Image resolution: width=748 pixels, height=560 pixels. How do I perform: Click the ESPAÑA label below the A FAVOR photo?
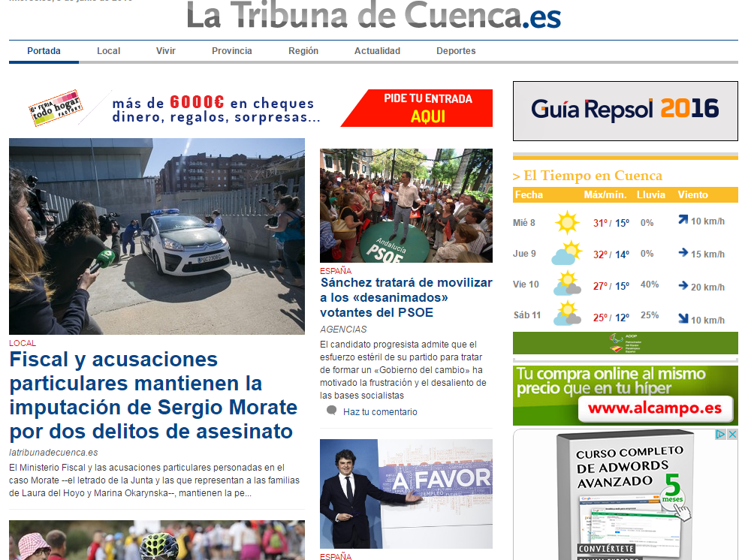pos(336,556)
